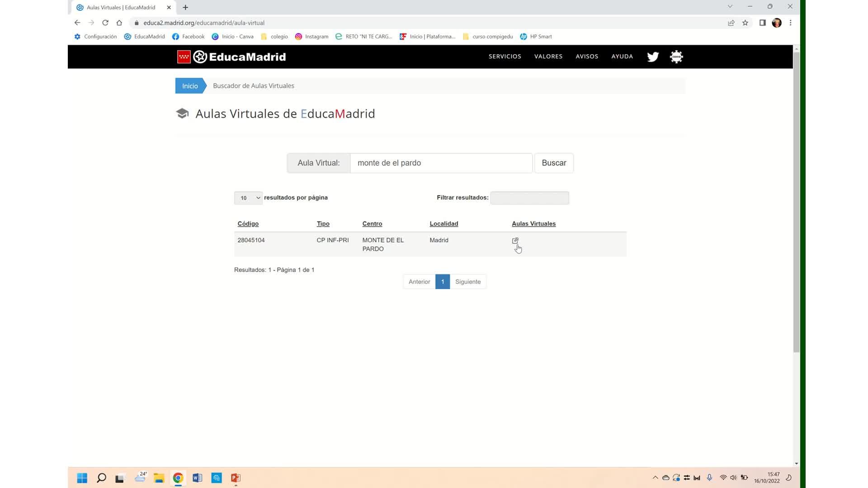Open Chrome three-dot menu
This screenshot has height=488, width=868.
tap(790, 23)
